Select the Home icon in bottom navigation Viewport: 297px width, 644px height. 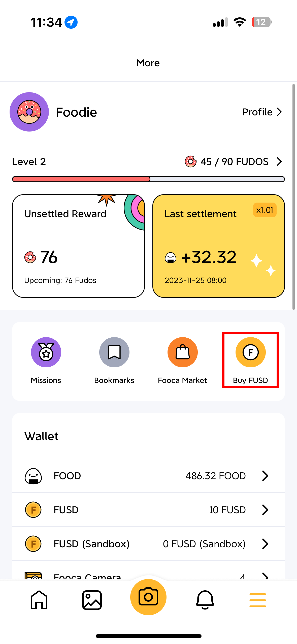point(39,600)
